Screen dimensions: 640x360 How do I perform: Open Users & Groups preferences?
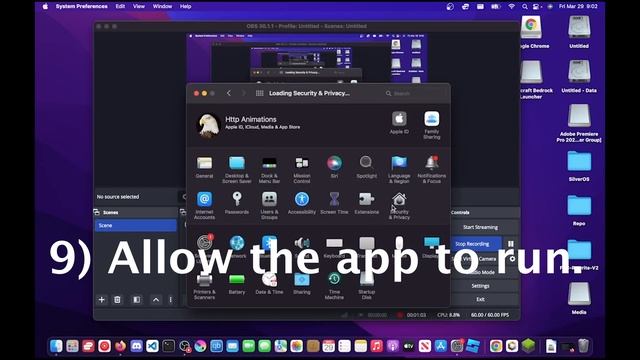[x=269, y=205]
